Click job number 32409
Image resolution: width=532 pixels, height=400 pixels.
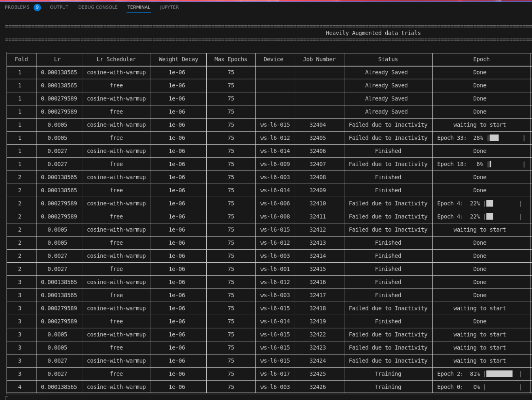tap(318, 190)
